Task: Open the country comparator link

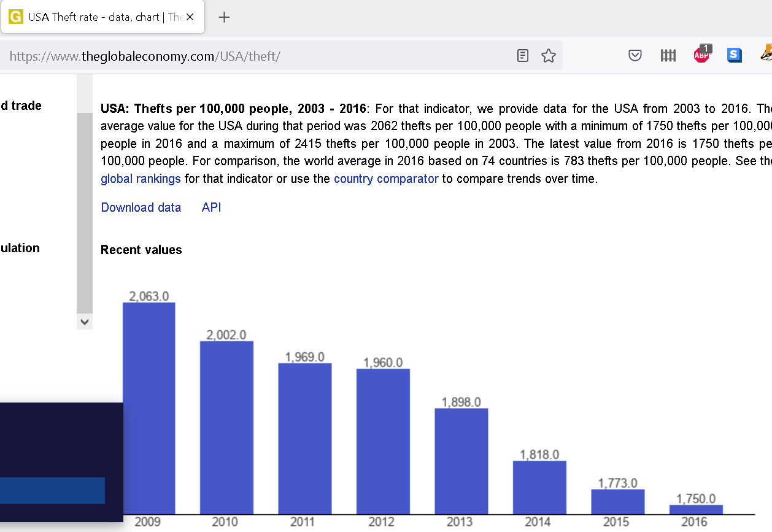Action: pos(386,179)
